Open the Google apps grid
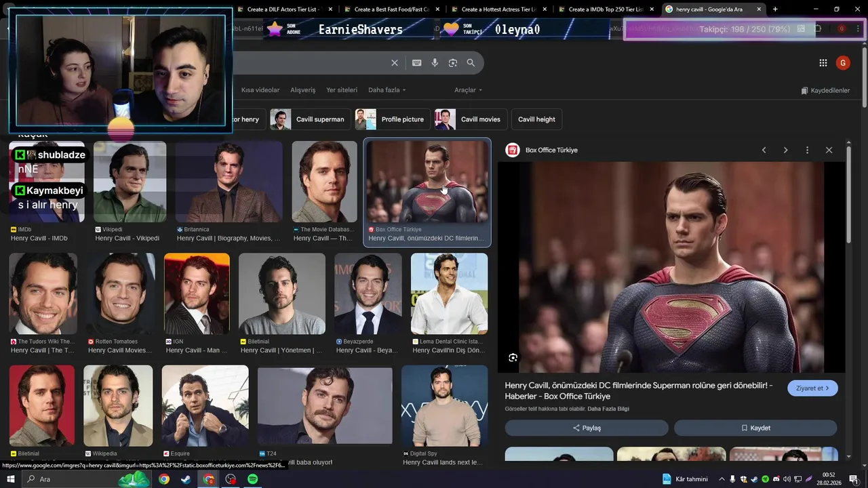Image resolution: width=868 pixels, height=488 pixels. [823, 63]
